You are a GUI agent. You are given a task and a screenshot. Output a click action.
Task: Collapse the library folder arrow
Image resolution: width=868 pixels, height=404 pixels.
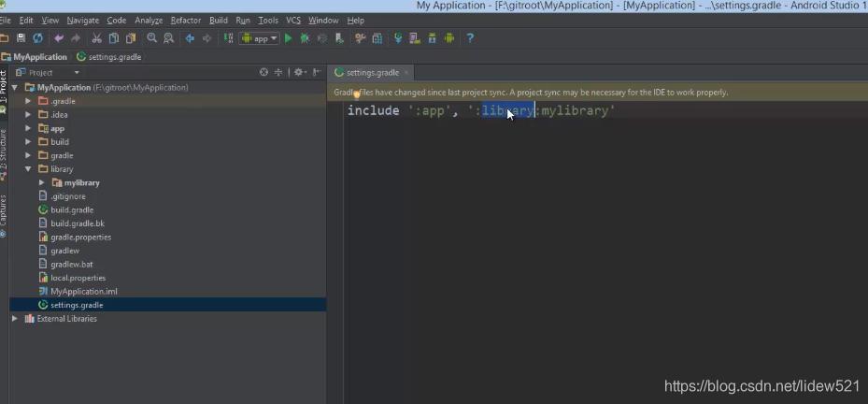[x=28, y=169]
